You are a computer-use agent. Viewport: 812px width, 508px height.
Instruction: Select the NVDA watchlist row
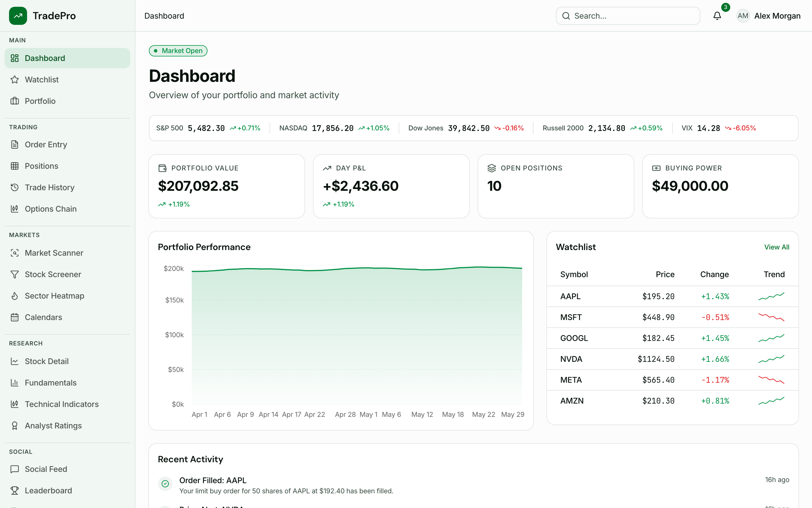tap(672, 359)
